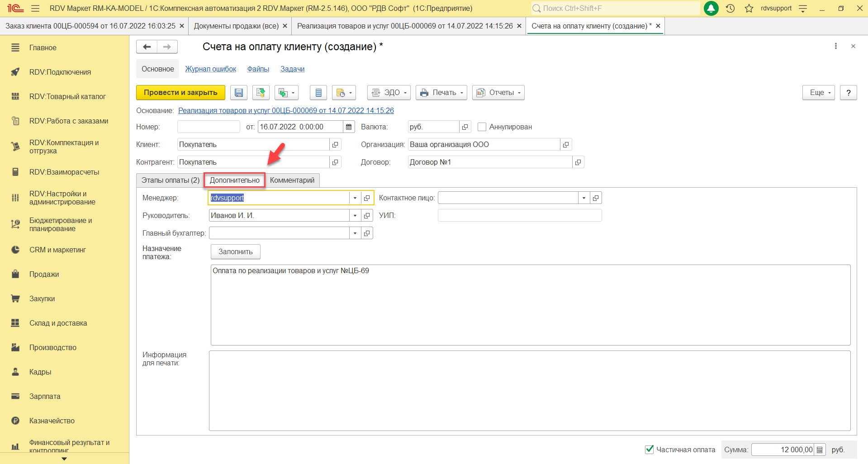
Task: Click the calendar icon next to date
Action: (349, 127)
